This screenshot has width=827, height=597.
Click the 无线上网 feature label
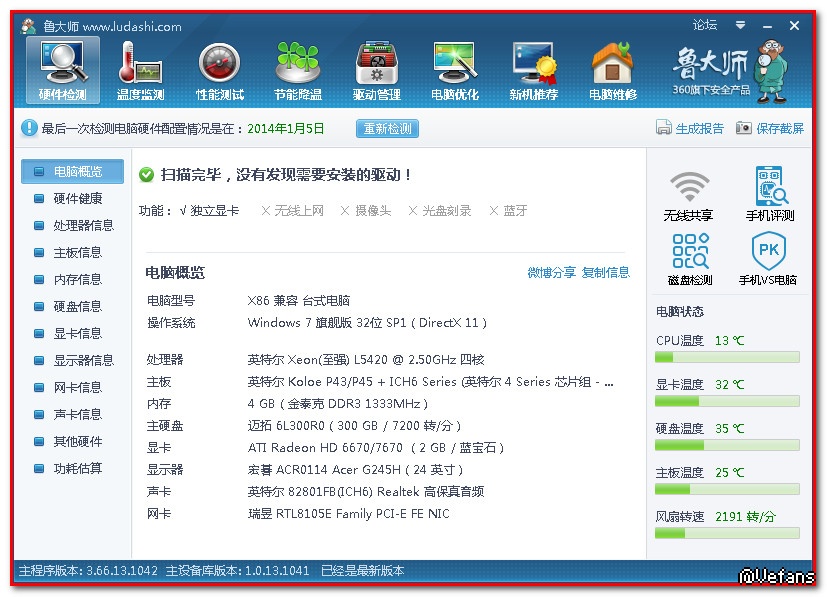coord(299,211)
